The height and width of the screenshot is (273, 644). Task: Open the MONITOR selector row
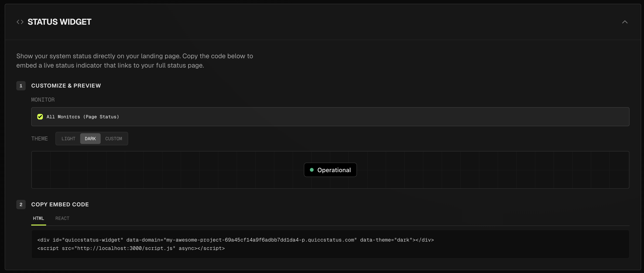tap(330, 116)
